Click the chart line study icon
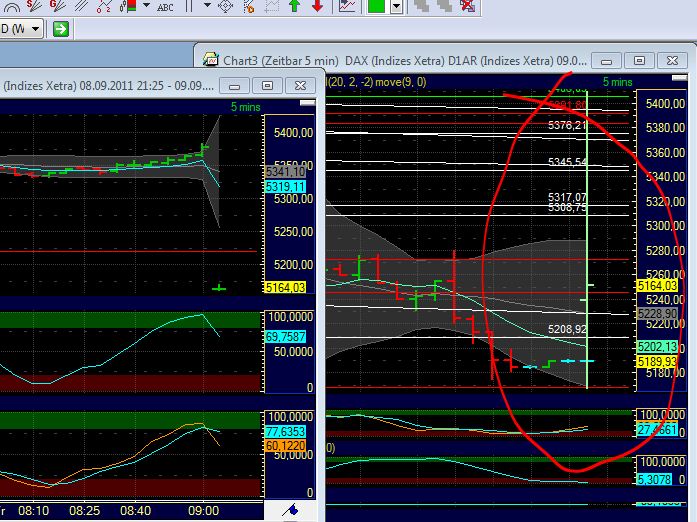This screenshot has height=522, width=697. pyautogui.click(x=347, y=6)
